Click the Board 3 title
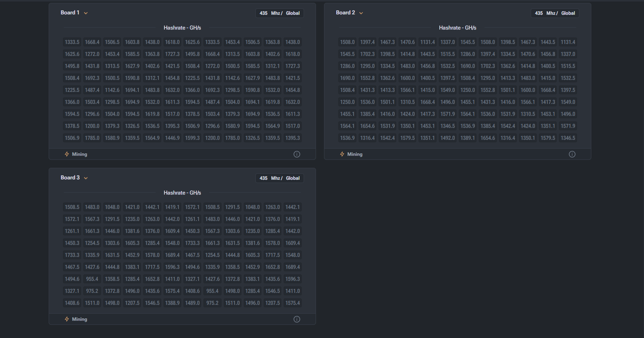Viewport: 644px width, 338px height. point(70,178)
